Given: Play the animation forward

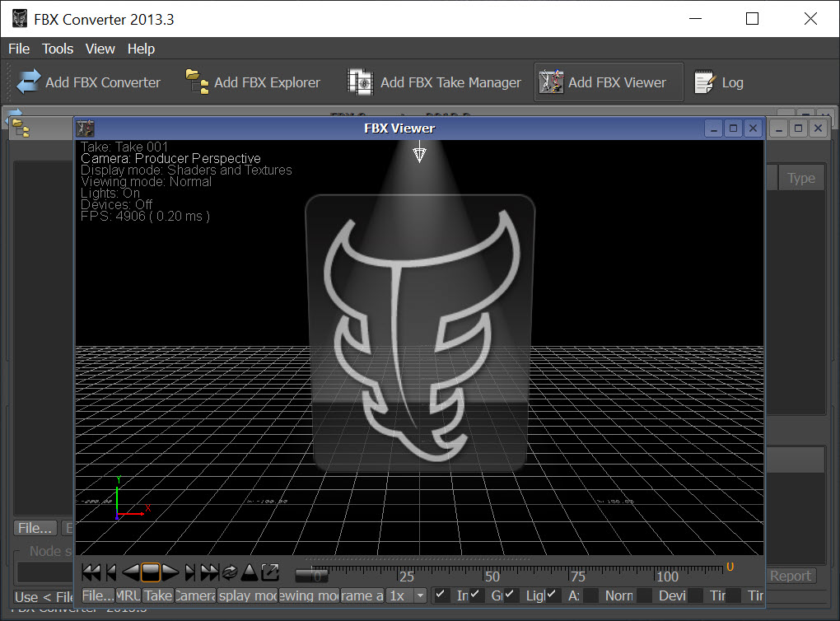Looking at the screenshot, I should 170,572.
